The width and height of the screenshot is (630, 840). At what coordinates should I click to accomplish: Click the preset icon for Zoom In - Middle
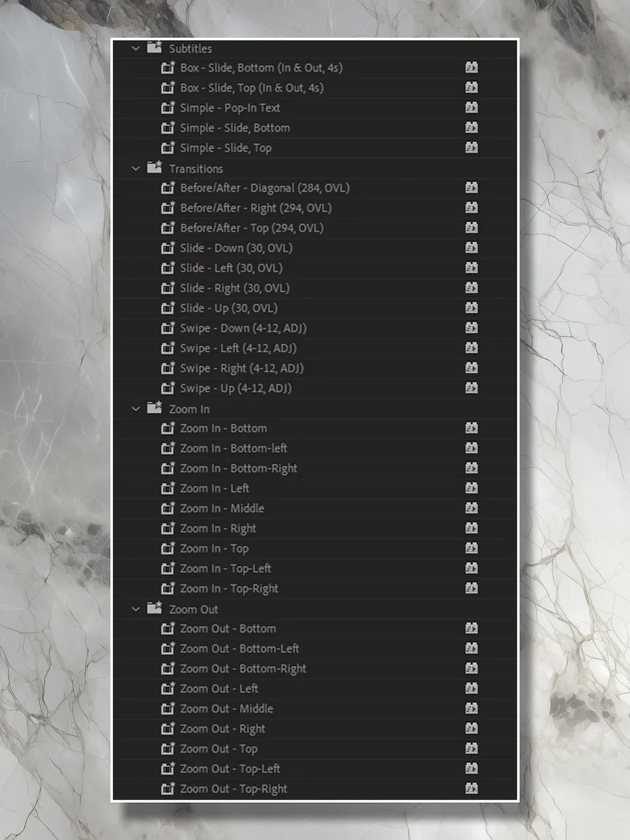click(168, 508)
